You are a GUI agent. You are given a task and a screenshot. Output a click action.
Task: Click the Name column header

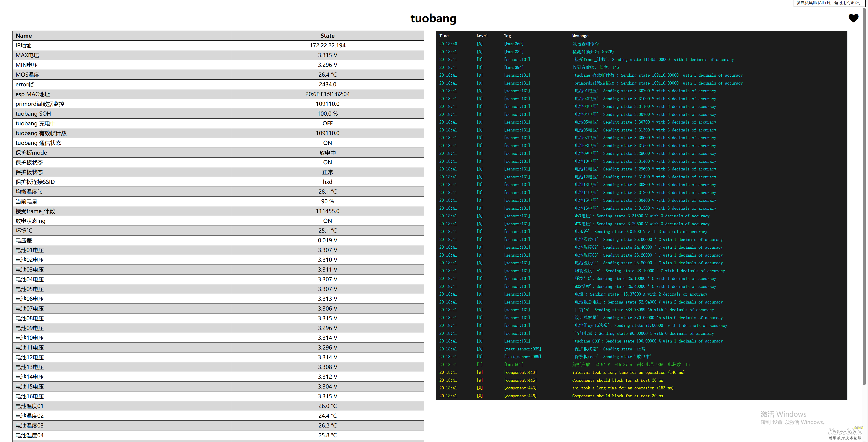point(24,36)
